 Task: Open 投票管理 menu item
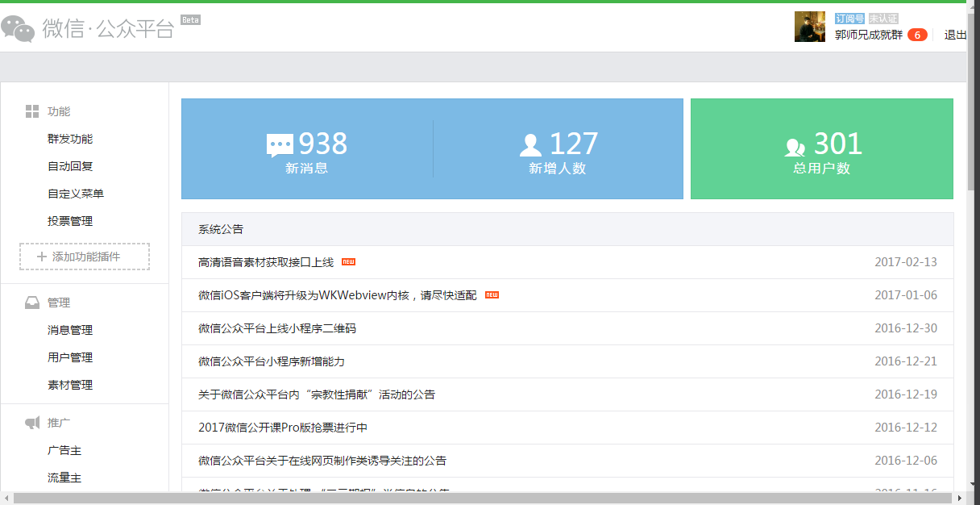[70, 221]
